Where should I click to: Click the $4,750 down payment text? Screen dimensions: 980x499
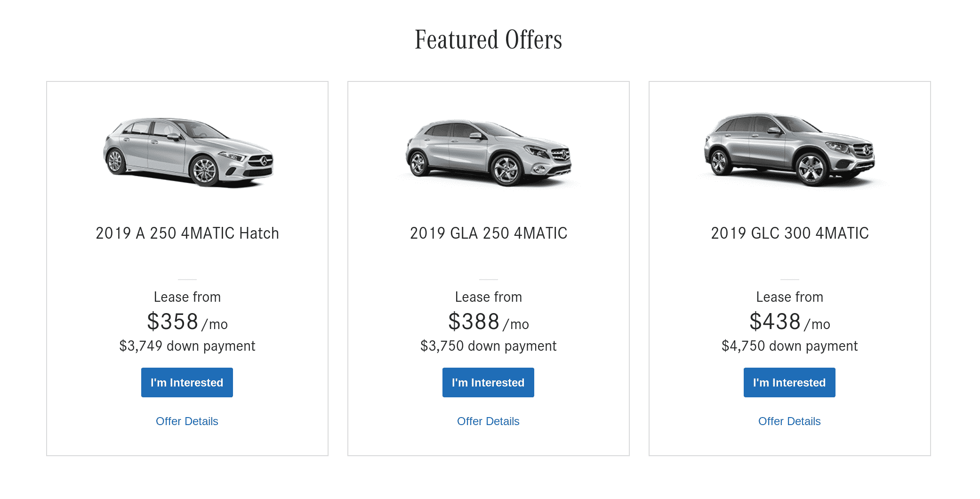pos(790,346)
